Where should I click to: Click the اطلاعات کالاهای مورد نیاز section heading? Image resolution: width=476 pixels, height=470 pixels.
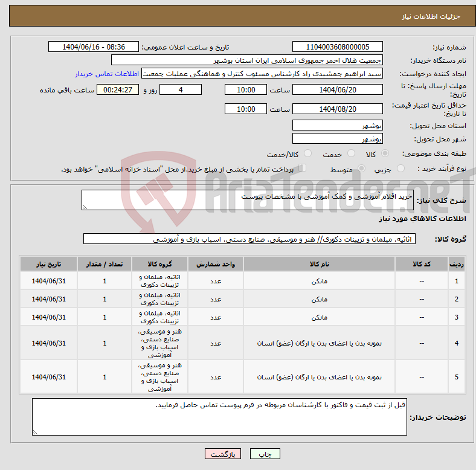(422, 219)
